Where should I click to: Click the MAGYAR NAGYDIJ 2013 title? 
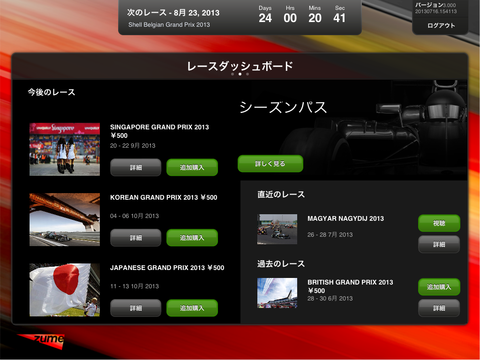tap(346, 219)
